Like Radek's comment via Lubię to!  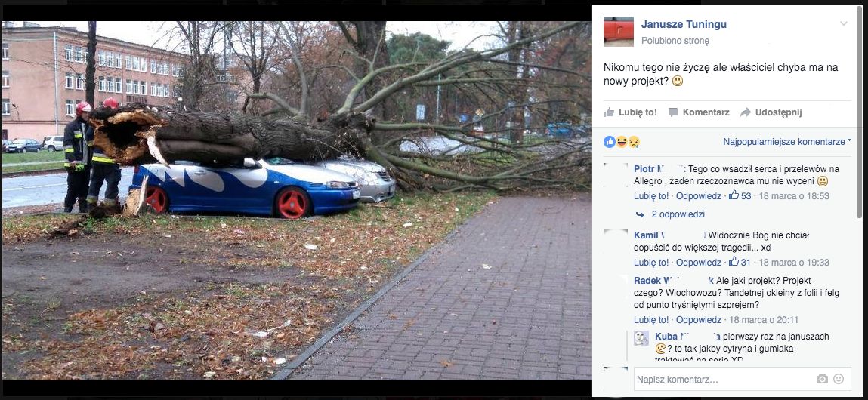point(651,320)
